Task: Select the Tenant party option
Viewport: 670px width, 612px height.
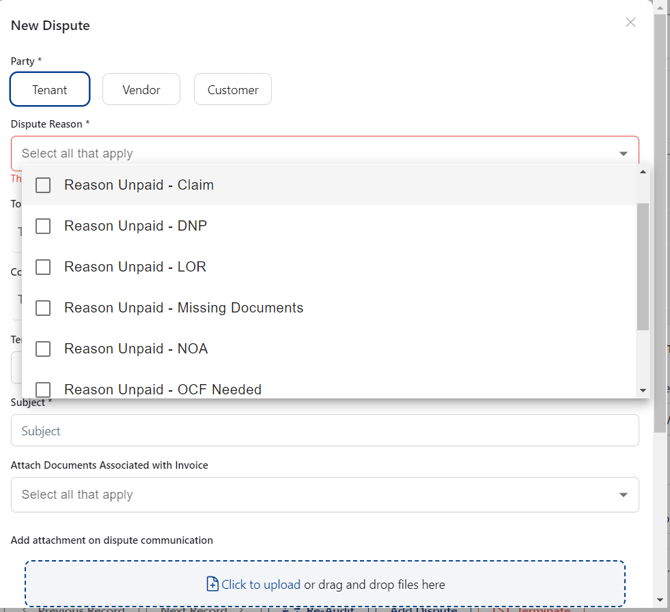Action: click(50, 89)
